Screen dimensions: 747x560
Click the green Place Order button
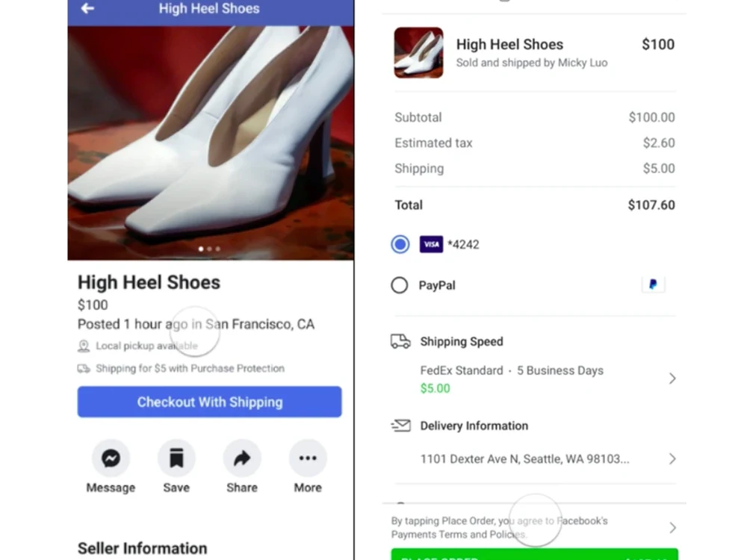[x=535, y=554]
